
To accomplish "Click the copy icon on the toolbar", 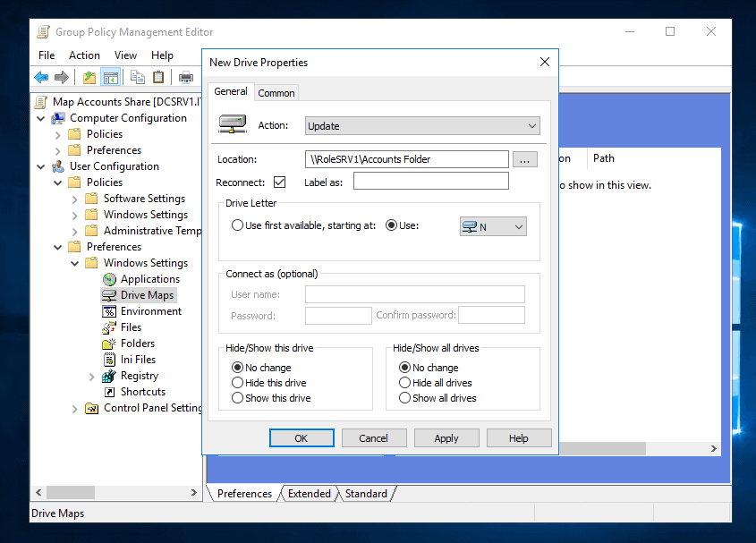I will pos(138,77).
